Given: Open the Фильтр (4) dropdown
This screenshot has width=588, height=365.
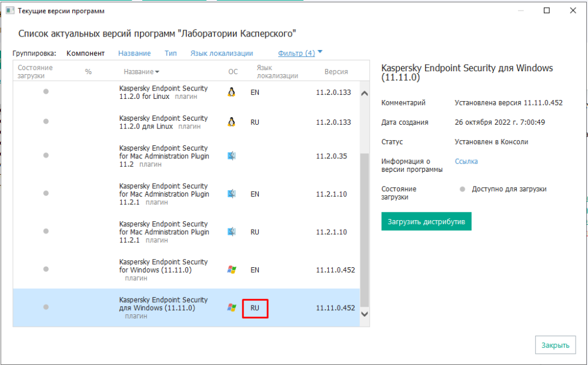Looking at the screenshot, I should pos(296,53).
